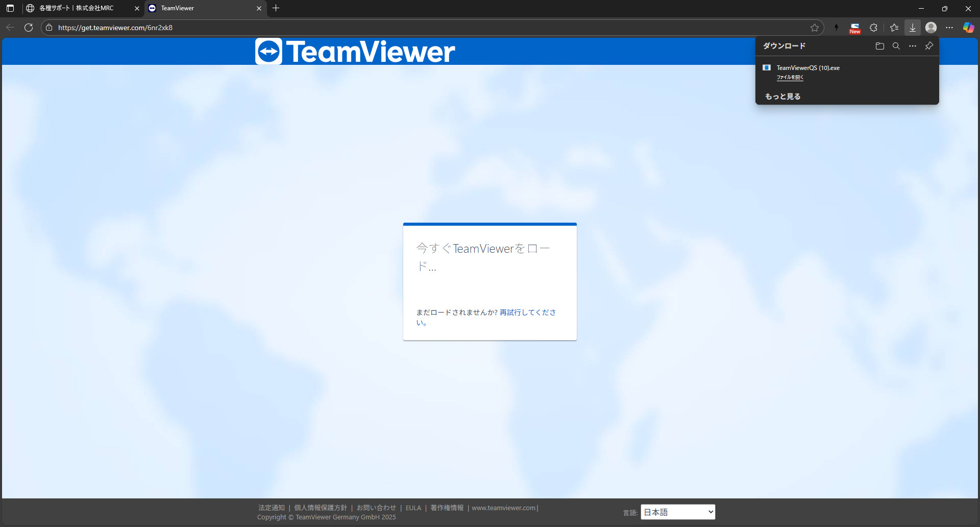Toggle the Downloads toolbar button
This screenshot has height=527, width=980.
point(912,28)
